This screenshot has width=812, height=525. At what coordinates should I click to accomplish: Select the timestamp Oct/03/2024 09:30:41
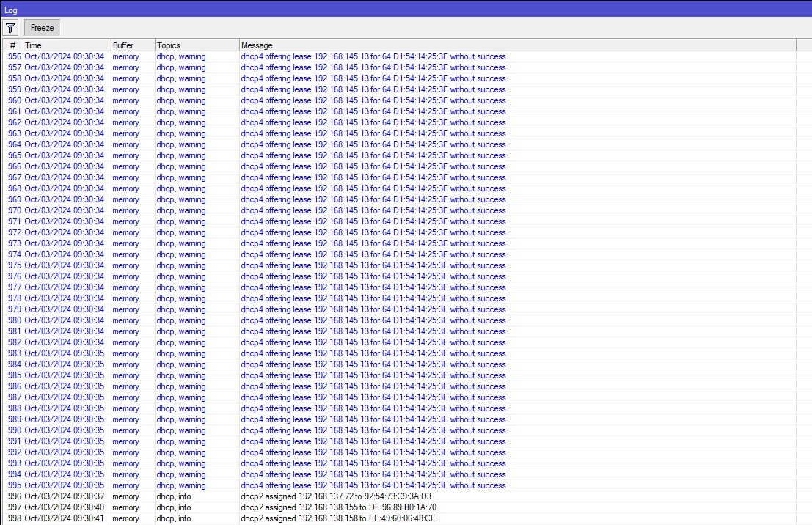click(65, 518)
